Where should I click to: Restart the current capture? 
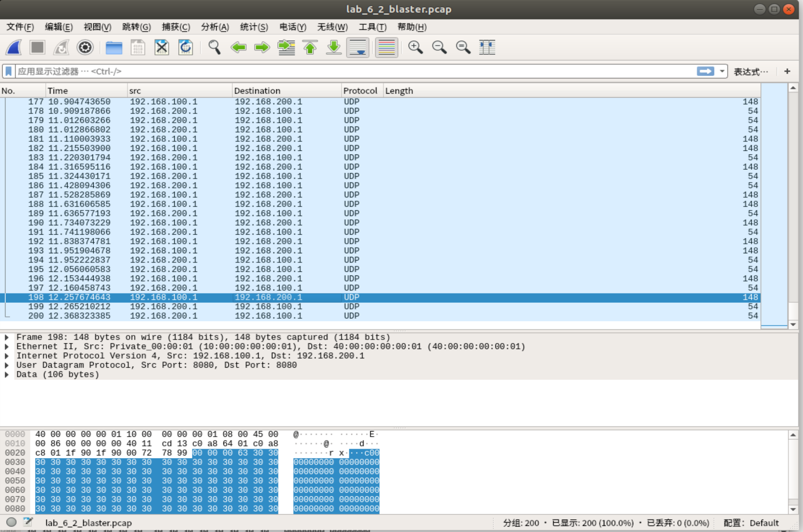click(61, 47)
